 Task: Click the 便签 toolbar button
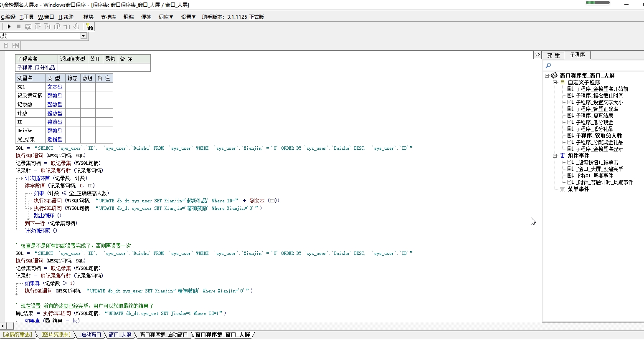tap(146, 17)
